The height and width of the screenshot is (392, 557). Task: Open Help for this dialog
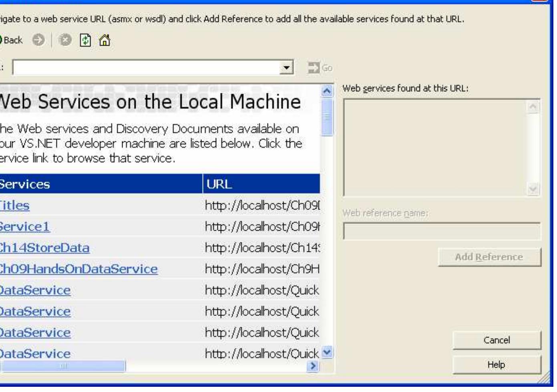[x=497, y=365]
